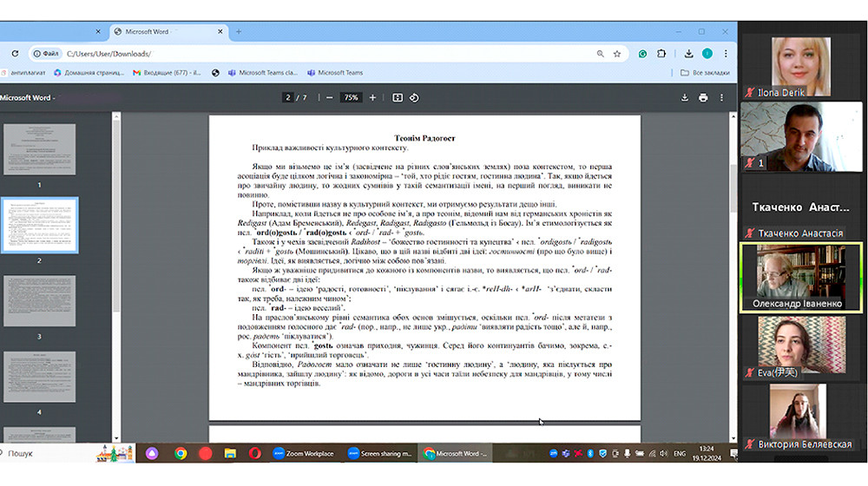Screen dimensions: 868x486
Task: Open Chrome three-dot menu
Action: [726, 54]
